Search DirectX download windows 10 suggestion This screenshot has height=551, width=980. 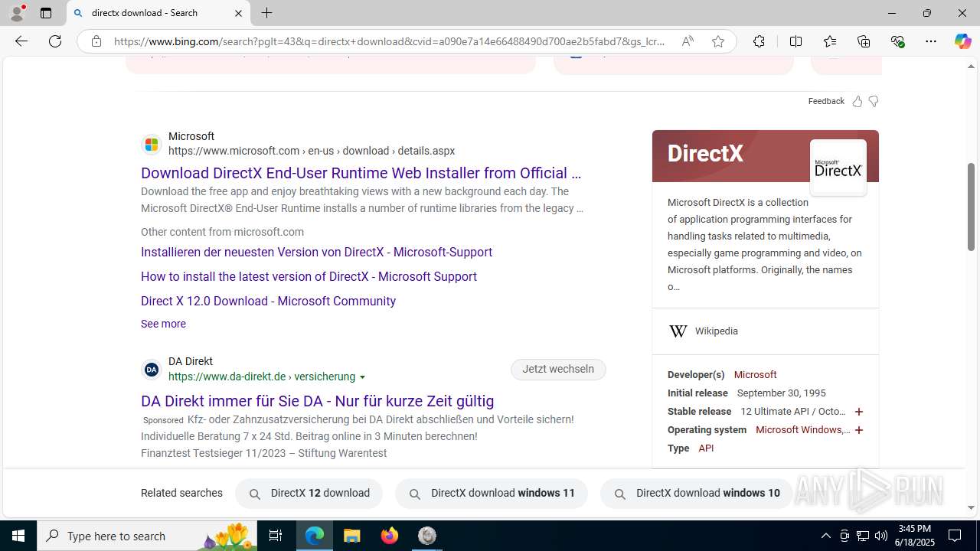tap(696, 494)
